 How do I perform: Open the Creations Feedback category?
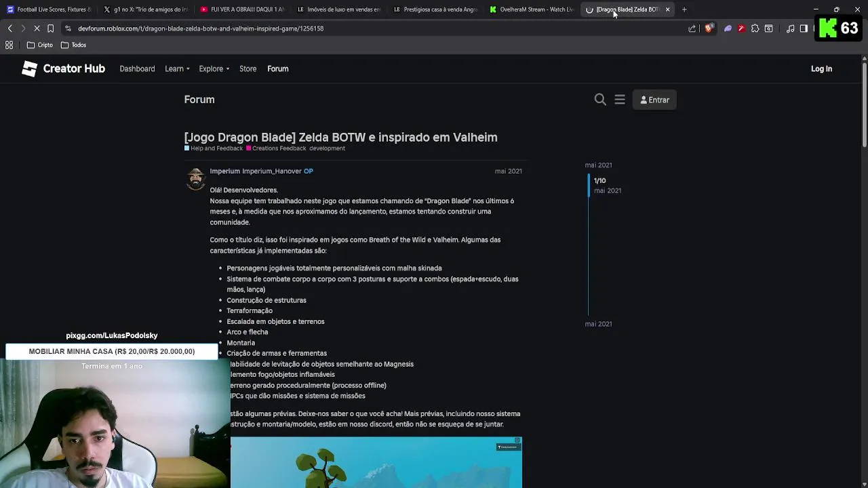click(x=276, y=148)
